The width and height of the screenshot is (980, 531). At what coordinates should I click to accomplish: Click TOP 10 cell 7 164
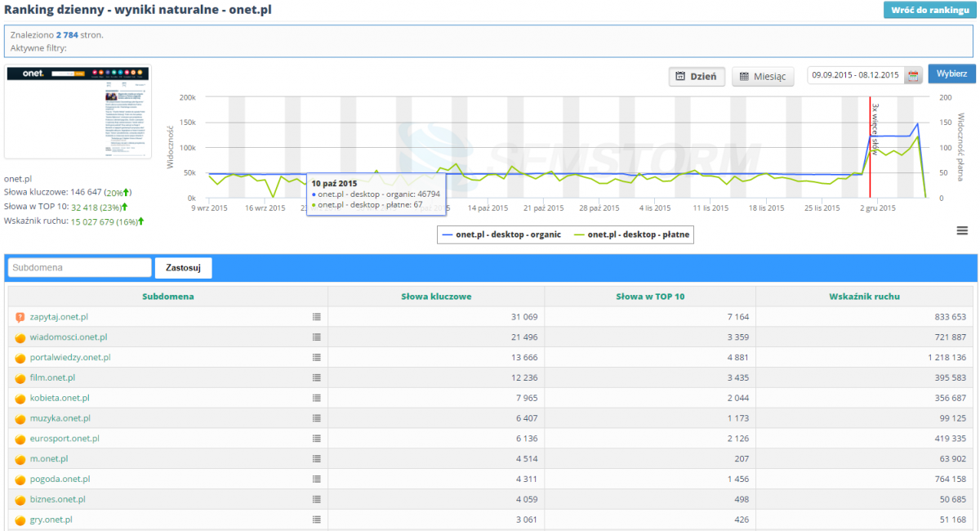[x=737, y=317]
